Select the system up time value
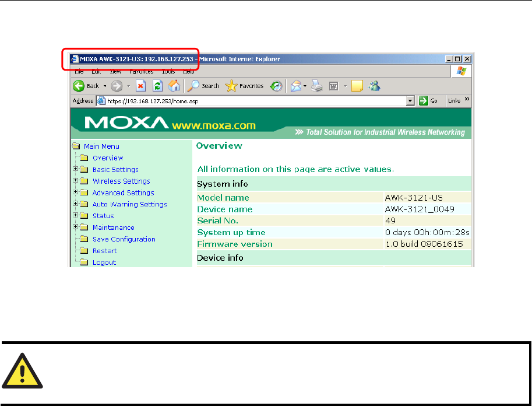Viewport: 532px width, 406px height. click(428, 232)
